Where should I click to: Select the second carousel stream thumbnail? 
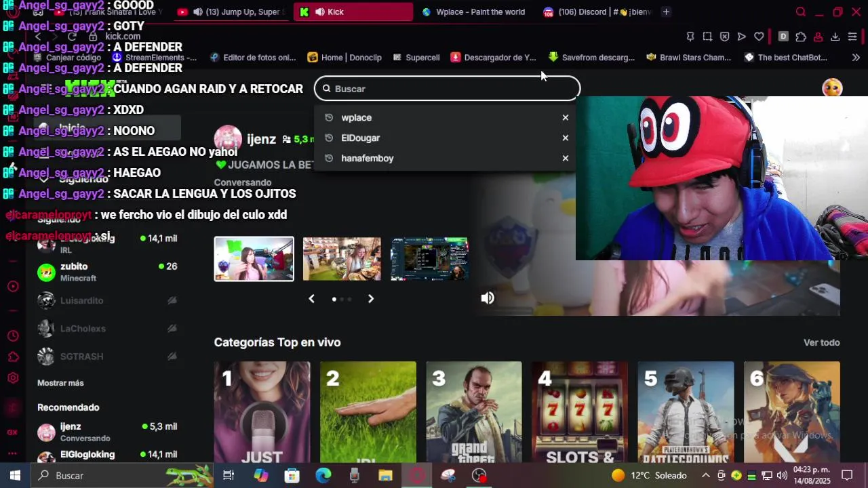[342, 259]
